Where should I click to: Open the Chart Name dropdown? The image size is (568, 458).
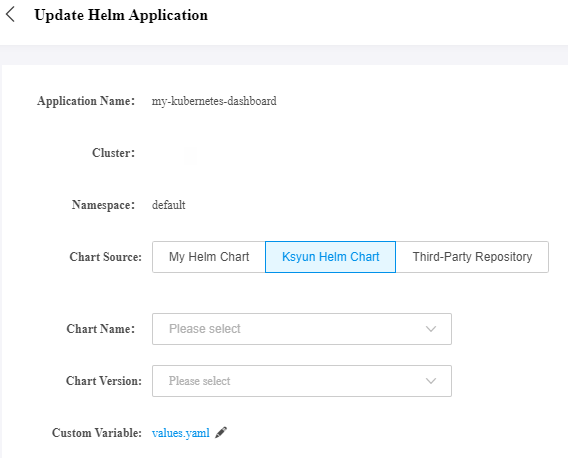pyautogui.click(x=302, y=329)
